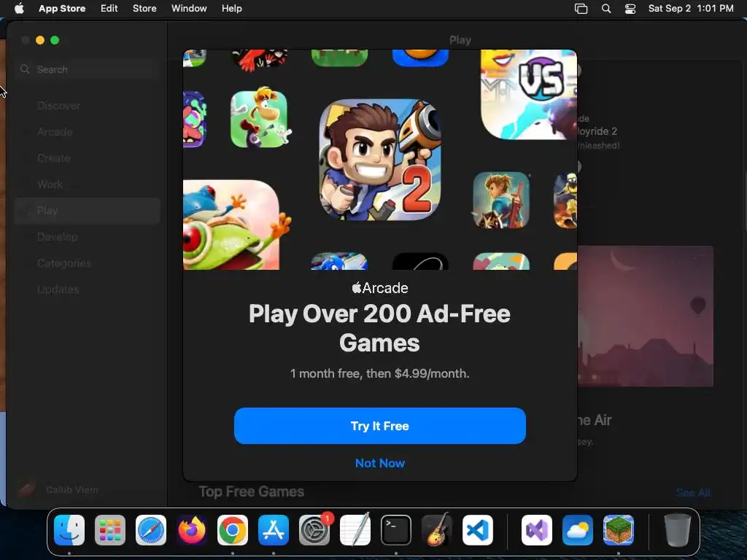Open the Help menu
This screenshot has height=560, width=747.
tap(231, 8)
